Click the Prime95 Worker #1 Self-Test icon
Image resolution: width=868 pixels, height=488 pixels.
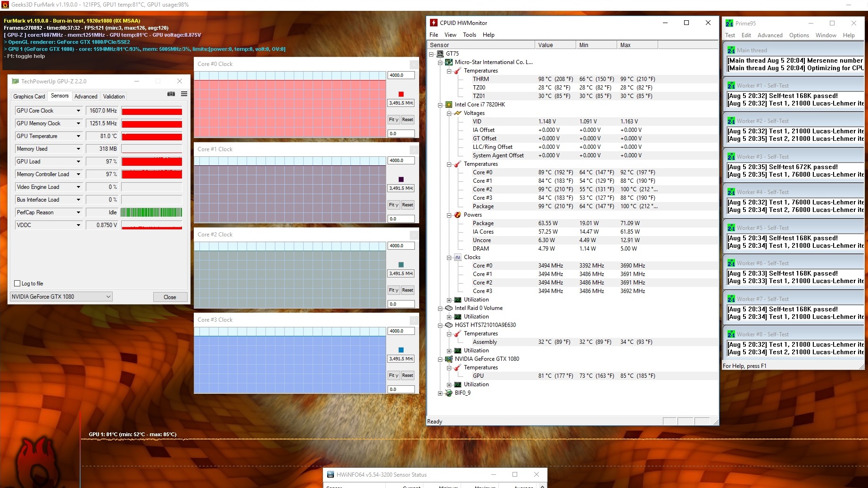pos(731,85)
